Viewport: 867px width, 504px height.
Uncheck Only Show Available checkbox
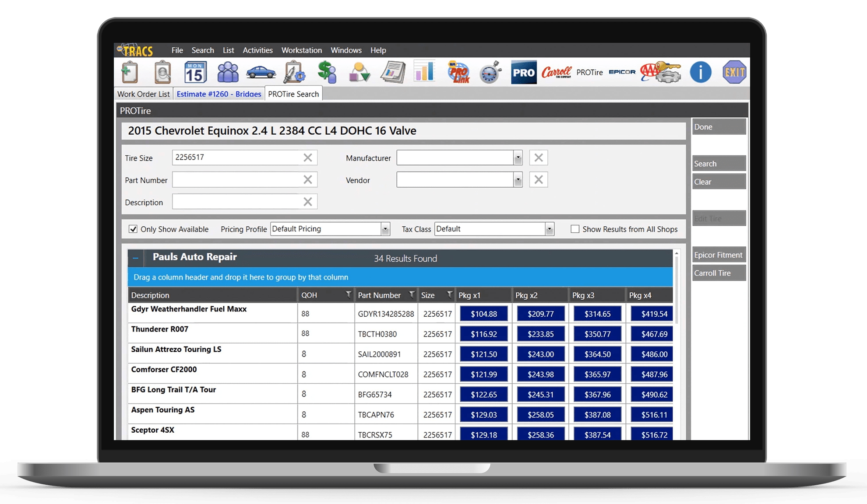(133, 229)
